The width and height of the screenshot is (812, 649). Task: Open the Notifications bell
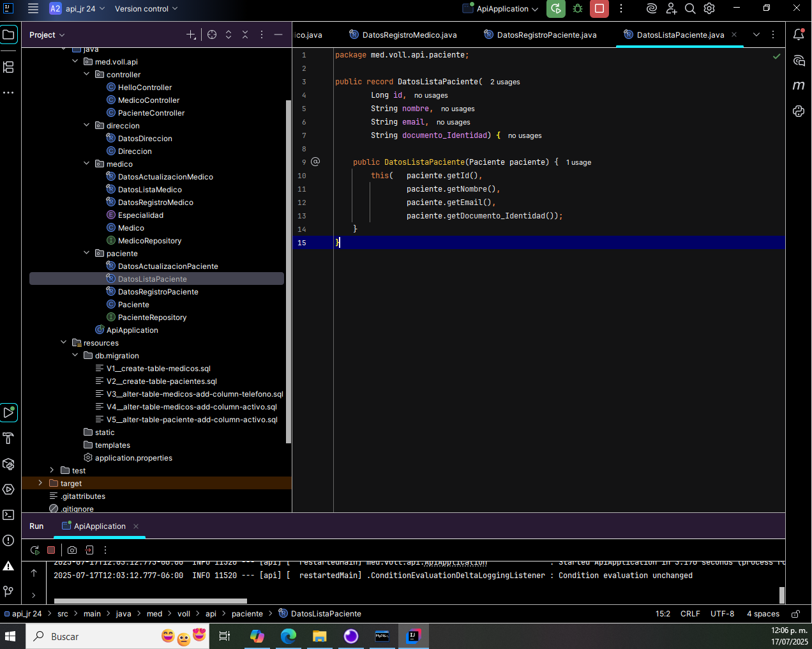799,34
